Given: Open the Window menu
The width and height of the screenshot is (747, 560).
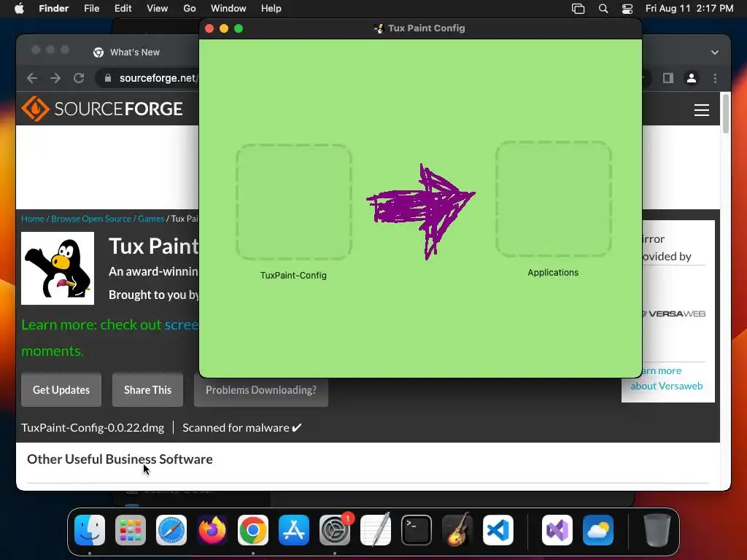Looking at the screenshot, I should (228, 9).
